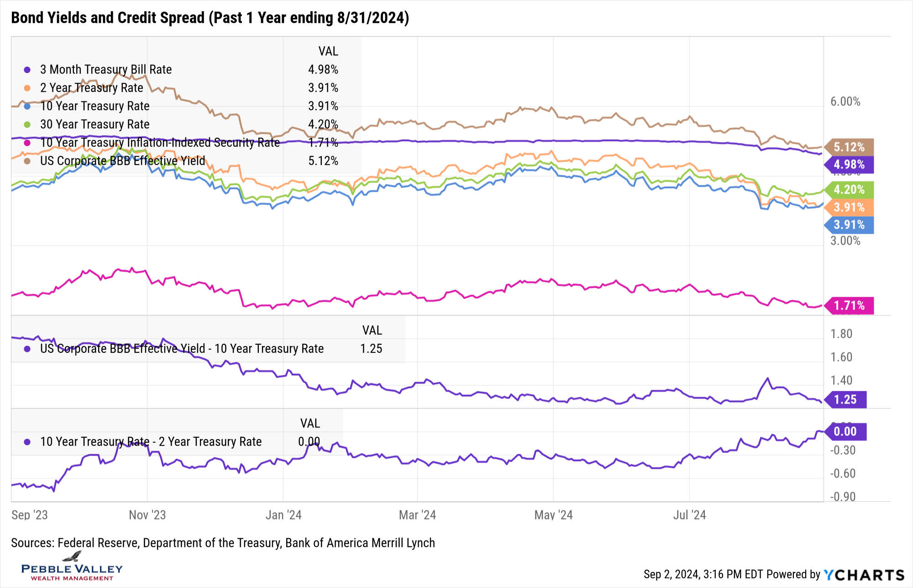Click the 0.00 yield curve value flag
913x588 pixels.
[845, 431]
